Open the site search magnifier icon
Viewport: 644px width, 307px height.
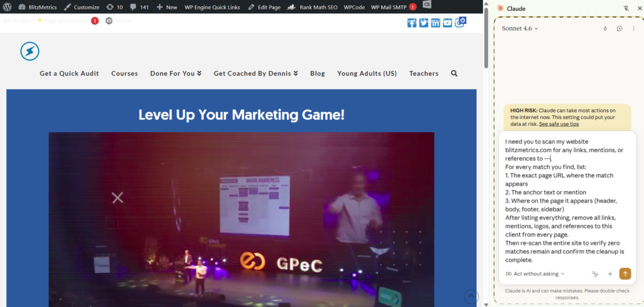coord(454,74)
